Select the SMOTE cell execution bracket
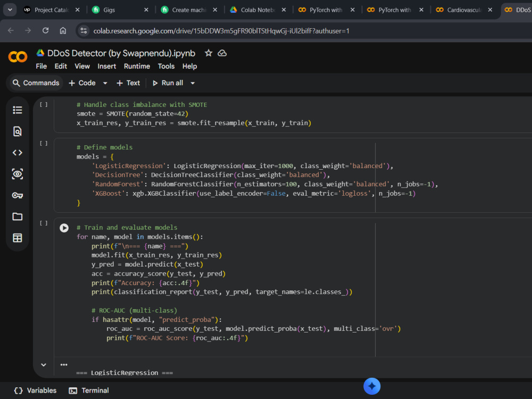 click(44, 104)
